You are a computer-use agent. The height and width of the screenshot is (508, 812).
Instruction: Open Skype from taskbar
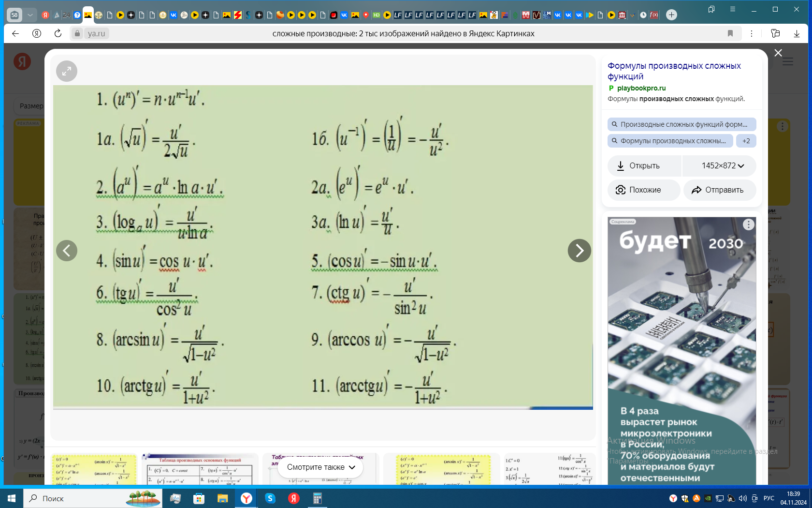(x=270, y=498)
